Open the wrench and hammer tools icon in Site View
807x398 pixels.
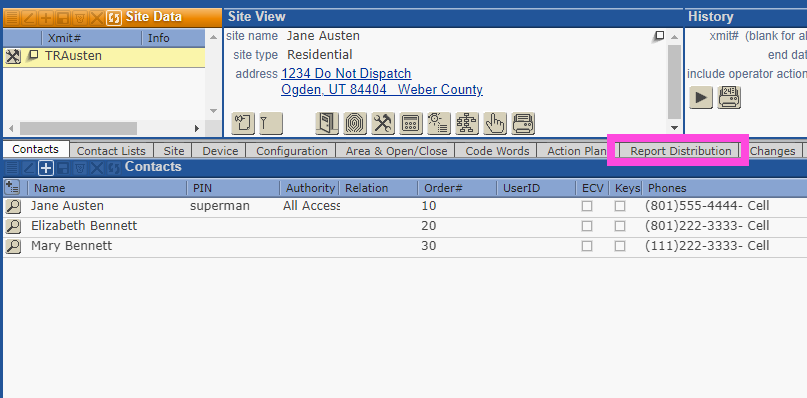(383, 124)
